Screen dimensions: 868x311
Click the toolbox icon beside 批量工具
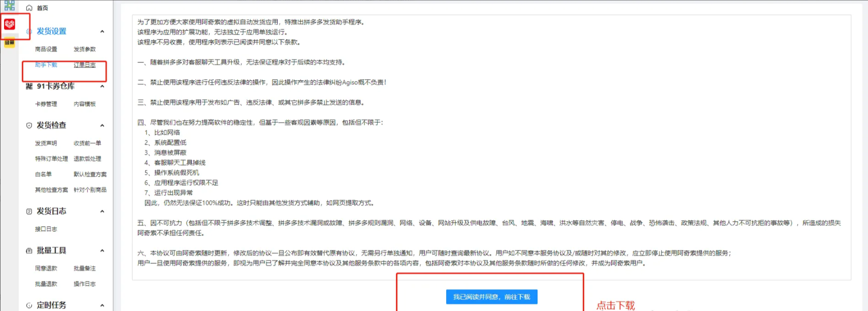point(29,251)
